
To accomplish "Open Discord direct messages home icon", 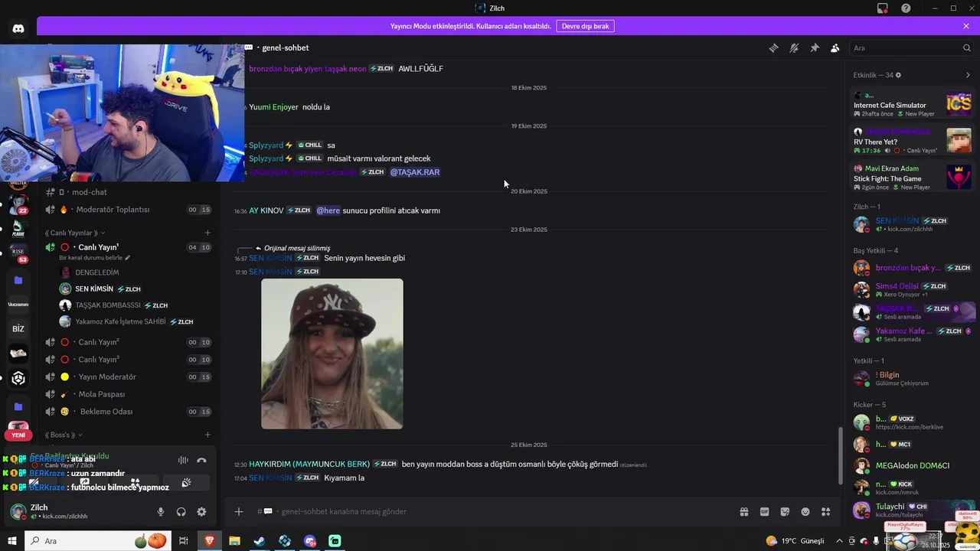I will coord(18,28).
